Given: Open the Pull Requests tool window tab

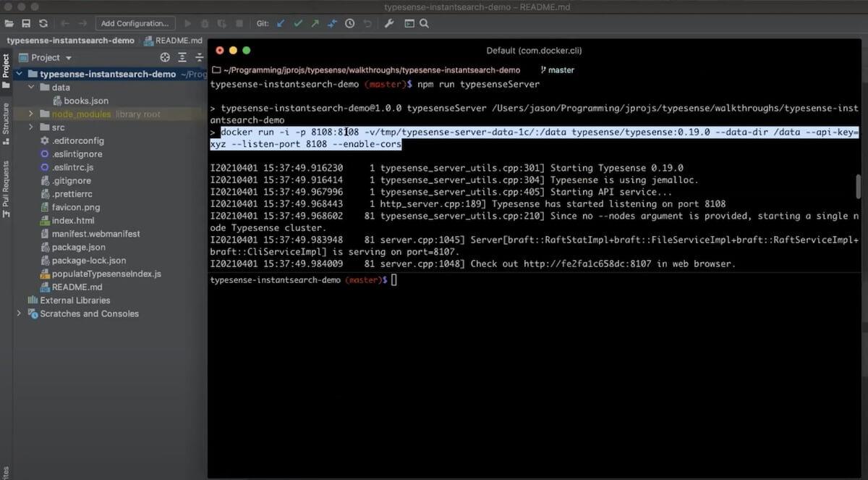Looking at the screenshot, I should coord(6,189).
